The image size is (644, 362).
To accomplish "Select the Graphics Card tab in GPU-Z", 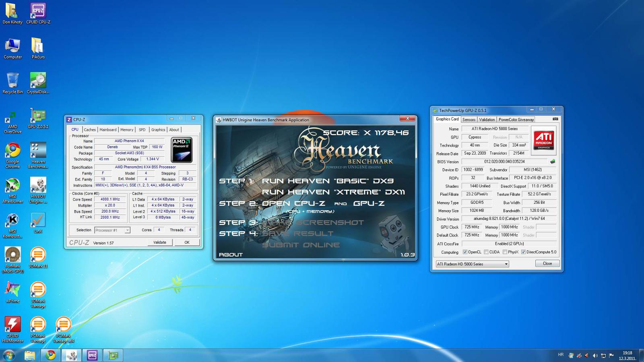I will click(x=447, y=119).
